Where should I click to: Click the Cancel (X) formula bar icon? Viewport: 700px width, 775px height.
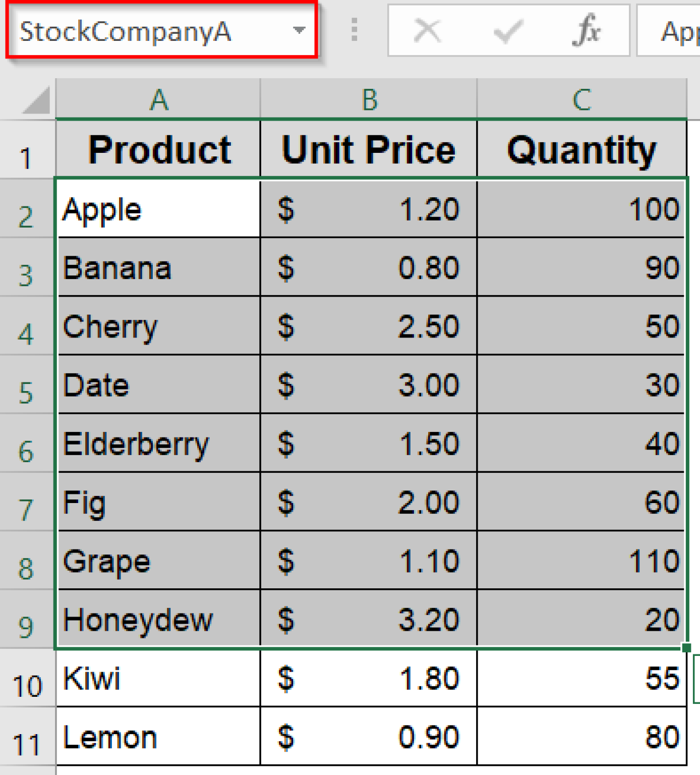pos(427,31)
